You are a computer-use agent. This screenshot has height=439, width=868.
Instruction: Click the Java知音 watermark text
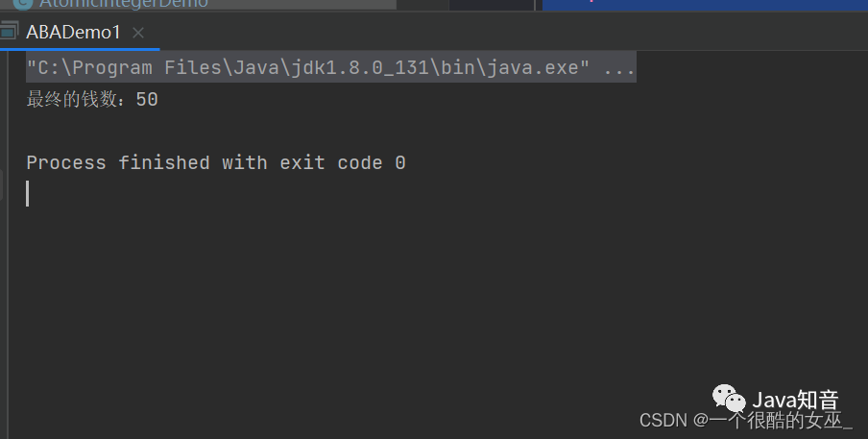coord(795,400)
